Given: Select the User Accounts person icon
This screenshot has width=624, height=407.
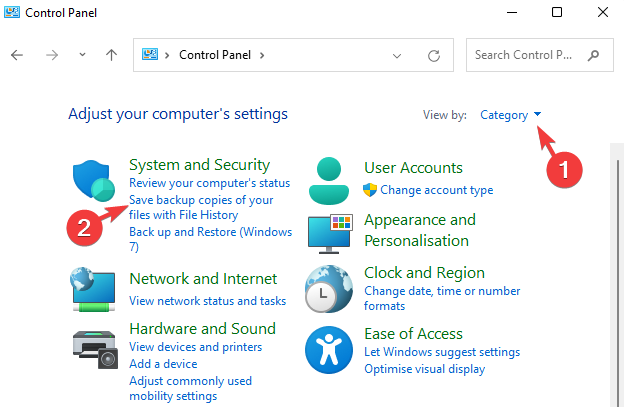Looking at the screenshot, I should pyautogui.click(x=329, y=181).
